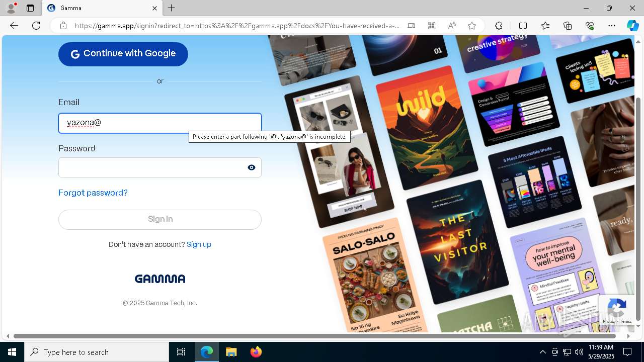The image size is (644, 362).
Task: Click the Sign In button
Action: pos(160,219)
